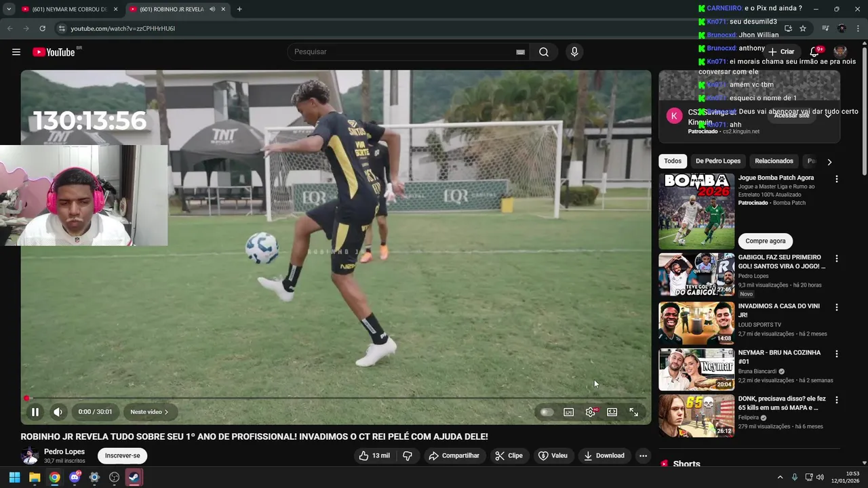Open Pedro Lopes channel avatar
The width and height of the screenshot is (868, 488).
[29, 455]
